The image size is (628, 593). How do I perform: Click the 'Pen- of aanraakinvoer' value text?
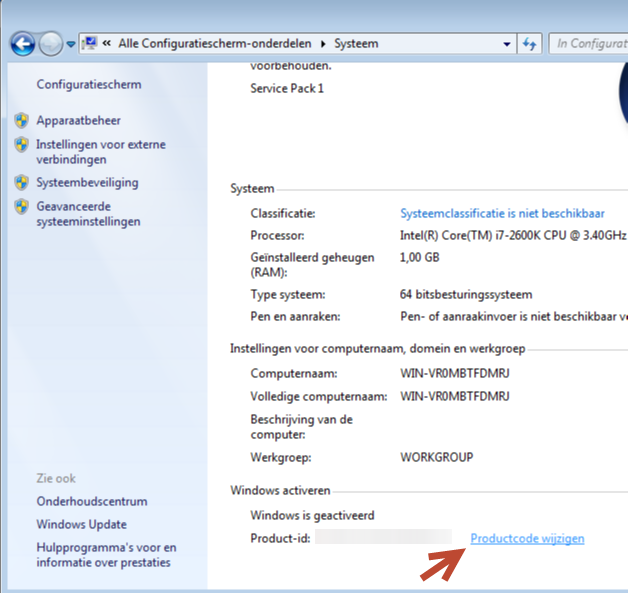tap(514, 317)
